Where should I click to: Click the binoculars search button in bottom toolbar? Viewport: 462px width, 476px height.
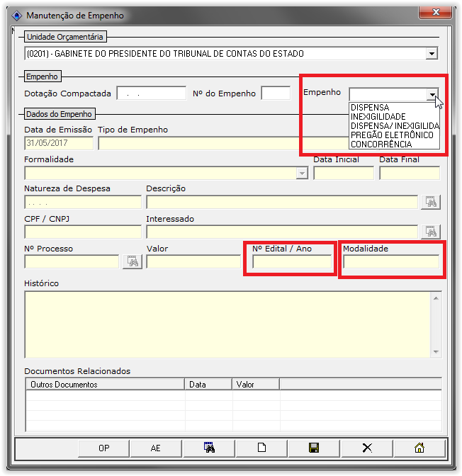(x=208, y=448)
